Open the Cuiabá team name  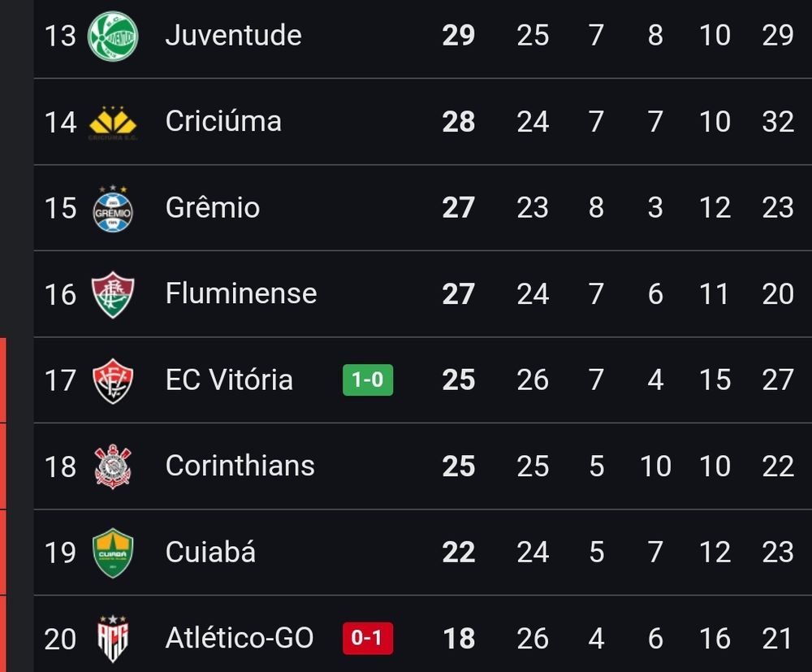tap(210, 553)
